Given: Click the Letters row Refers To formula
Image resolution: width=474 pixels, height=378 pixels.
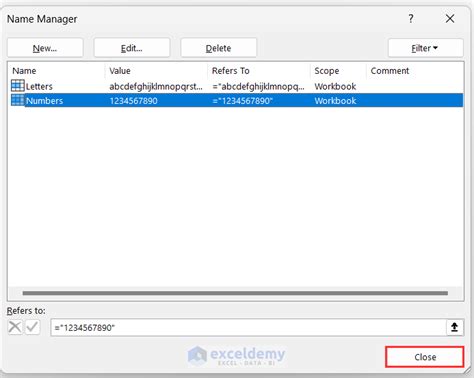Looking at the screenshot, I should pos(258,86).
